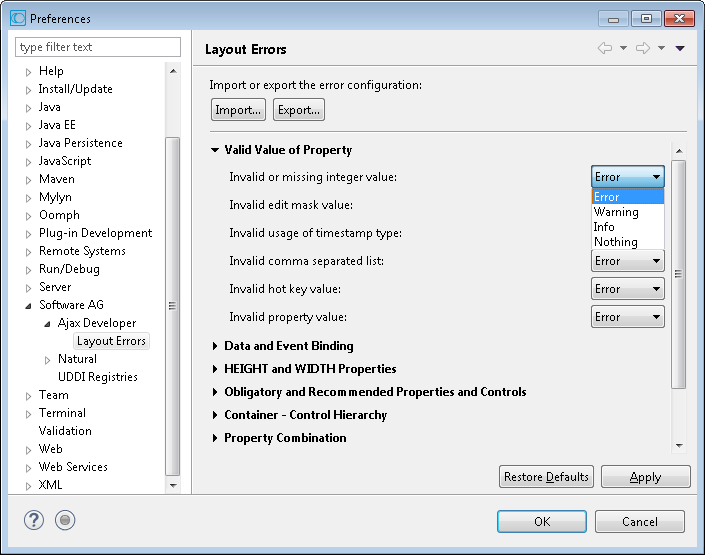705x555 pixels.
Task: Expand Container - Control Hierarchy section
Action: (215, 415)
